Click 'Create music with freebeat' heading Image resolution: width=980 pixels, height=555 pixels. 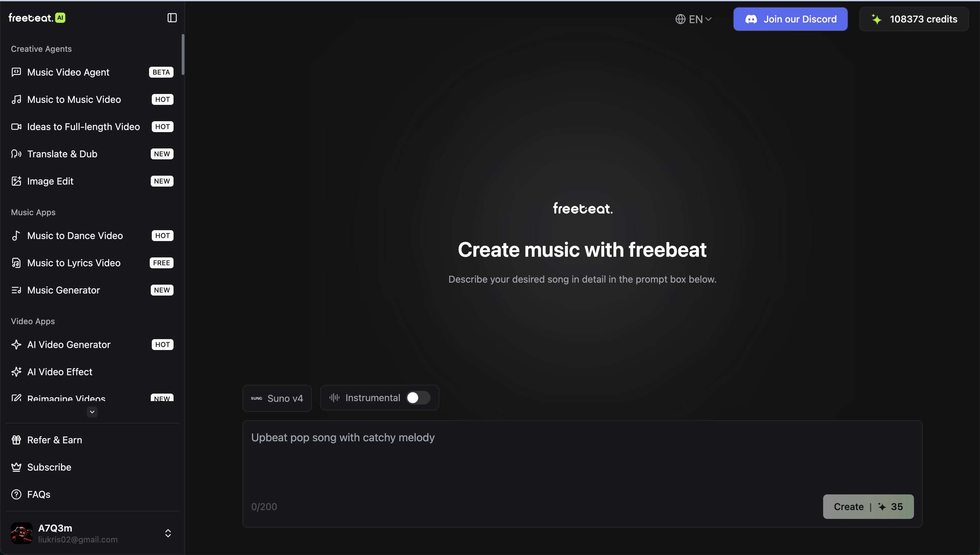[582, 250]
